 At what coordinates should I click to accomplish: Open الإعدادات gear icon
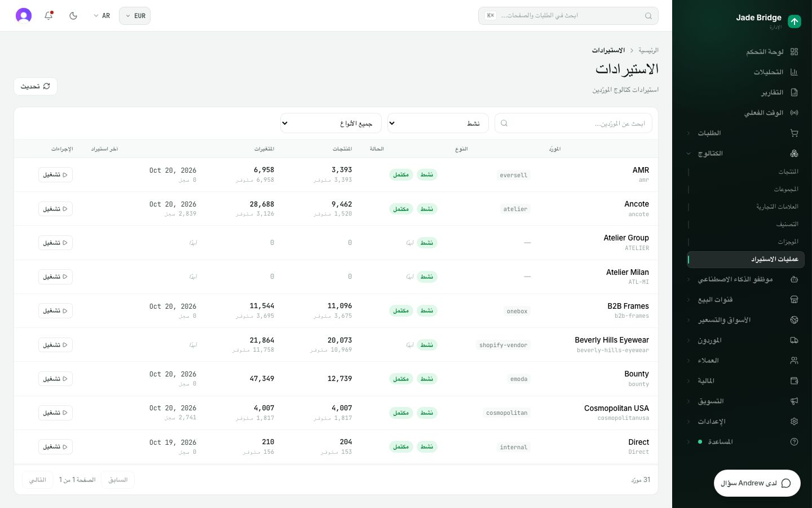click(x=795, y=422)
